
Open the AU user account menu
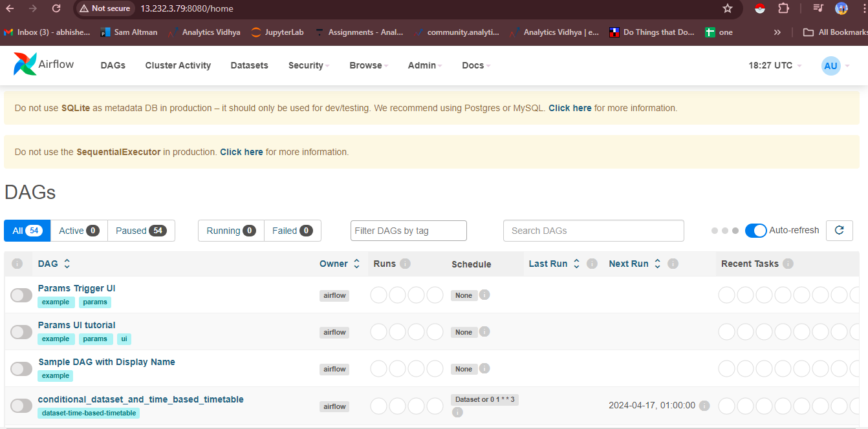tap(835, 66)
